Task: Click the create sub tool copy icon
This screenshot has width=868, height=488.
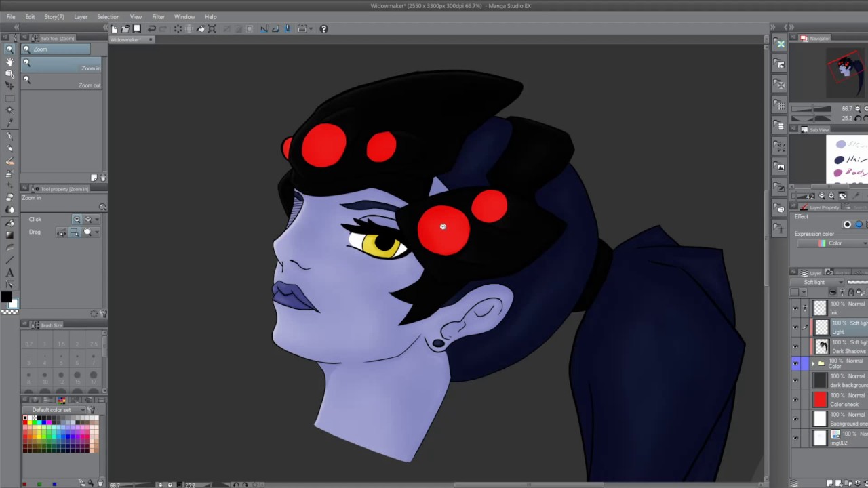Action: 94,178
